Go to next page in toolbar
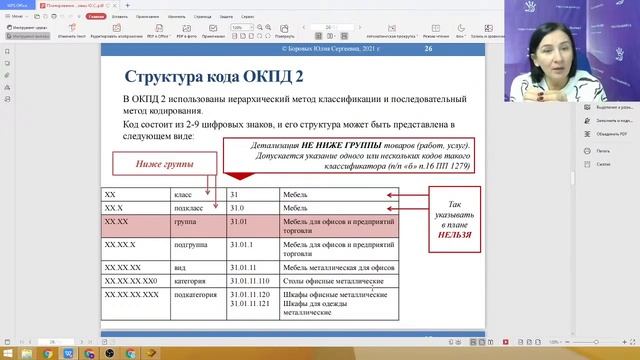 (x=360, y=27)
